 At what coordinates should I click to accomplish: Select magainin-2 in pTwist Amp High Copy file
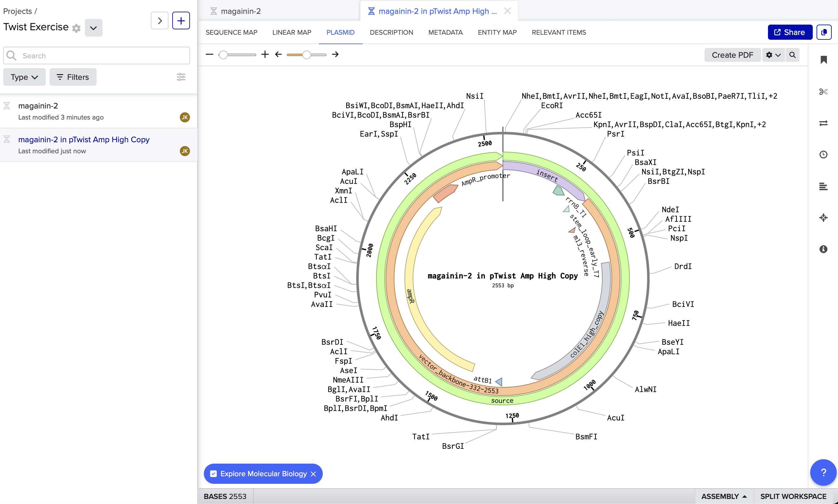click(98, 145)
